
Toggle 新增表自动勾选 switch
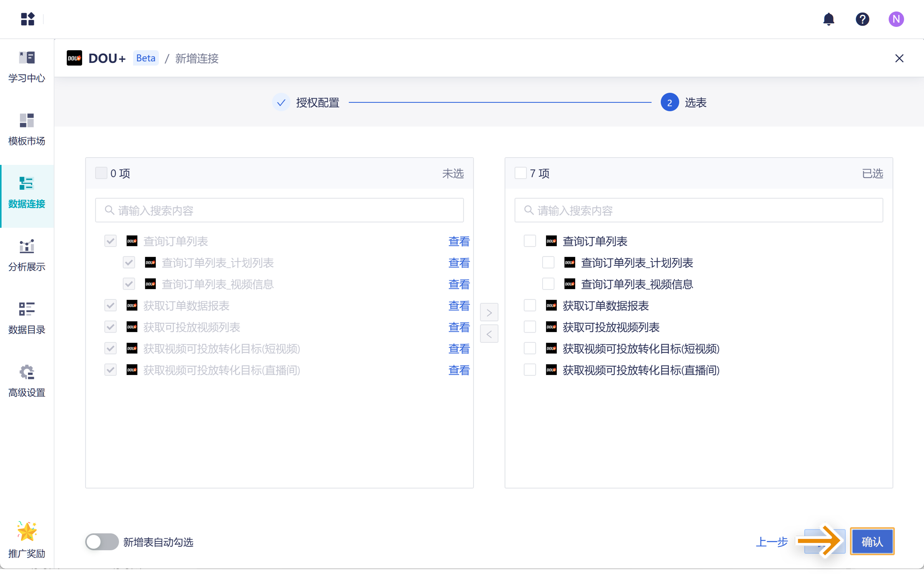(102, 542)
